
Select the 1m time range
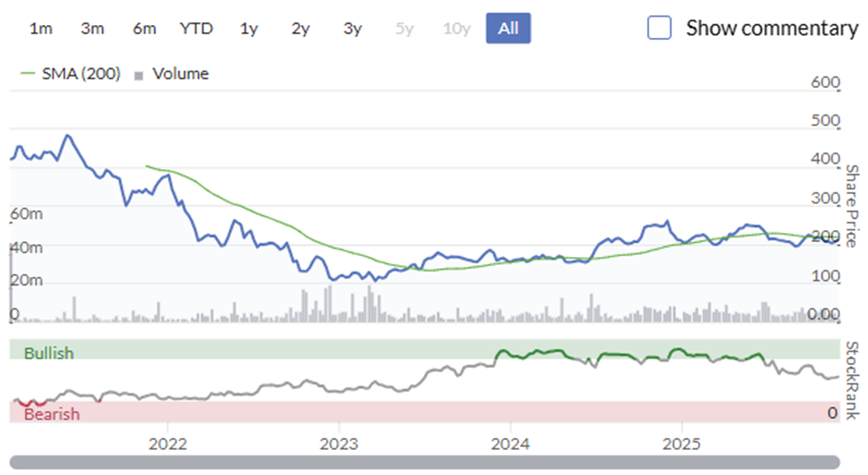click(41, 29)
